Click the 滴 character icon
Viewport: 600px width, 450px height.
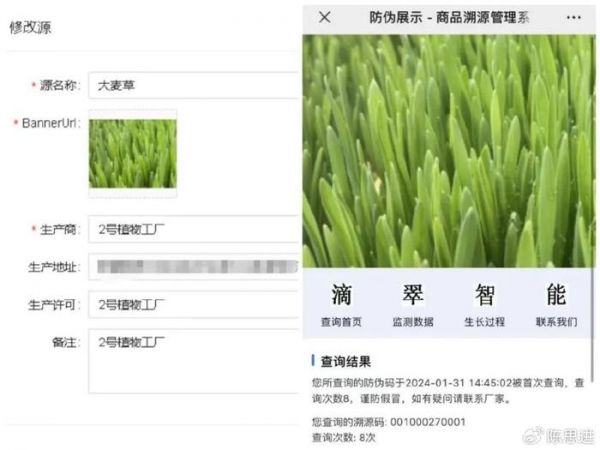pyautogui.click(x=341, y=294)
